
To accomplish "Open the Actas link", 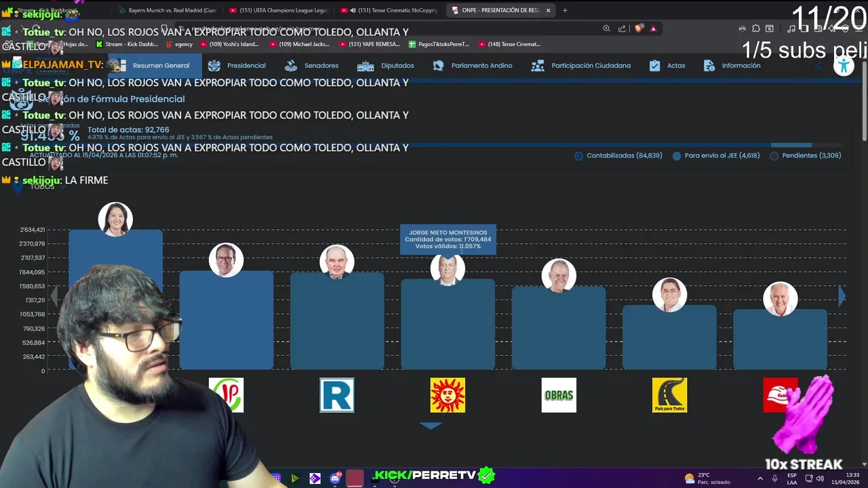I will coord(676,66).
